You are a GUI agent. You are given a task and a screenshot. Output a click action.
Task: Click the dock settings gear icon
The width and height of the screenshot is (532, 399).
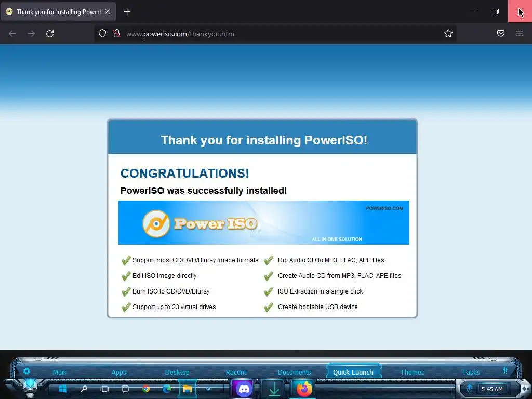[x=26, y=371]
